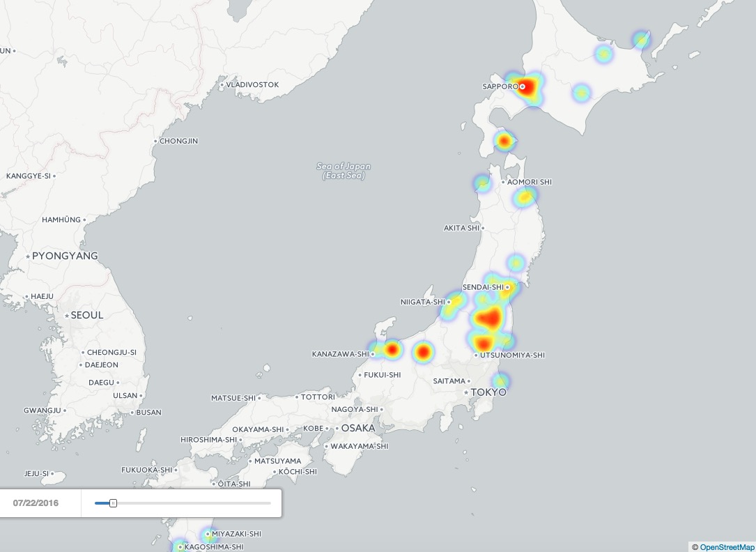Open the OpenStreetMap attribution link

click(x=727, y=547)
